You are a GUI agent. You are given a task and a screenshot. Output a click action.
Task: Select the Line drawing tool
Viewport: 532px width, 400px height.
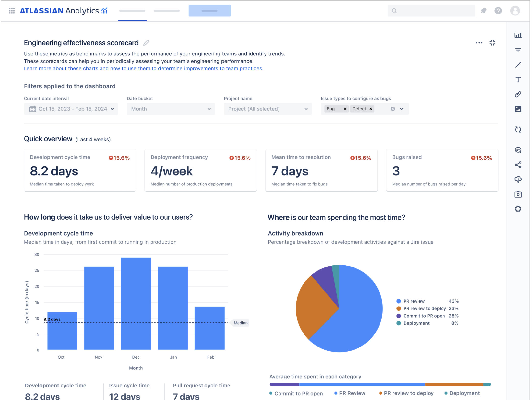coord(518,65)
